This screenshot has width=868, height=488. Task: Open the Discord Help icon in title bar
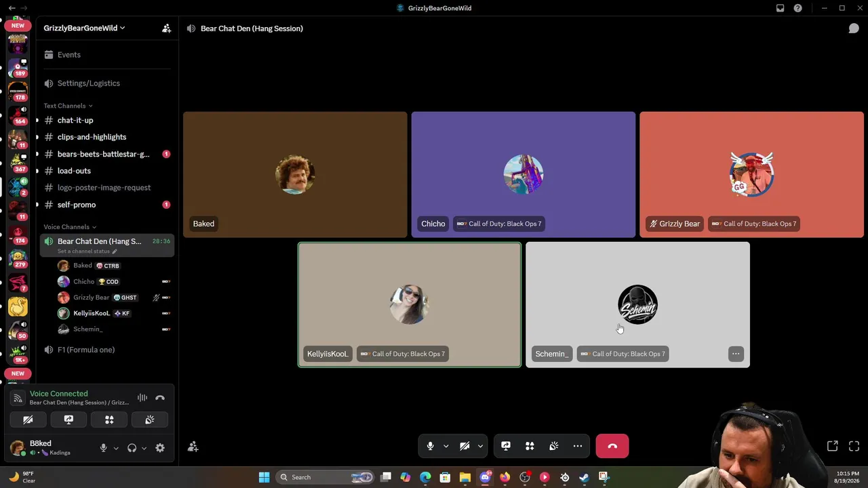[798, 8]
